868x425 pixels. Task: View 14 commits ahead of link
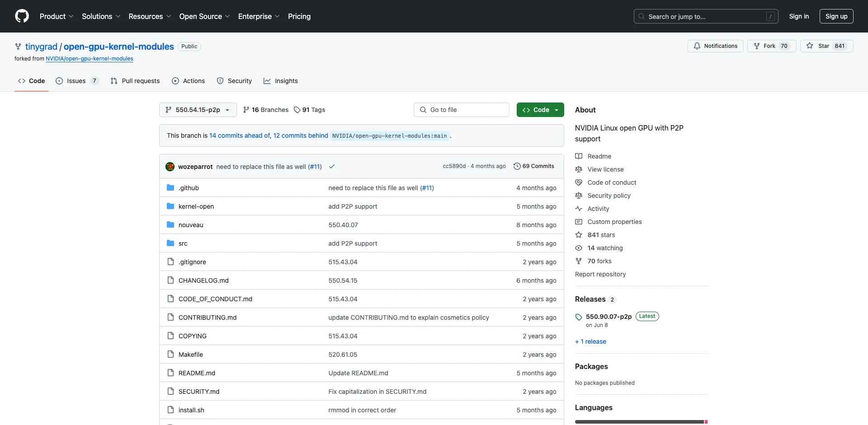click(x=240, y=135)
